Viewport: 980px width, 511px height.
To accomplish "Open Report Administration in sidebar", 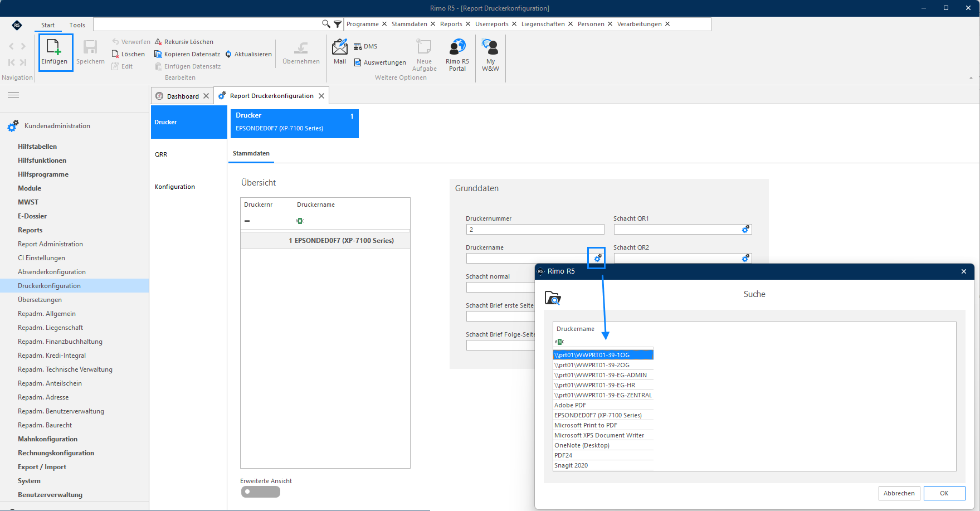I will [50, 244].
